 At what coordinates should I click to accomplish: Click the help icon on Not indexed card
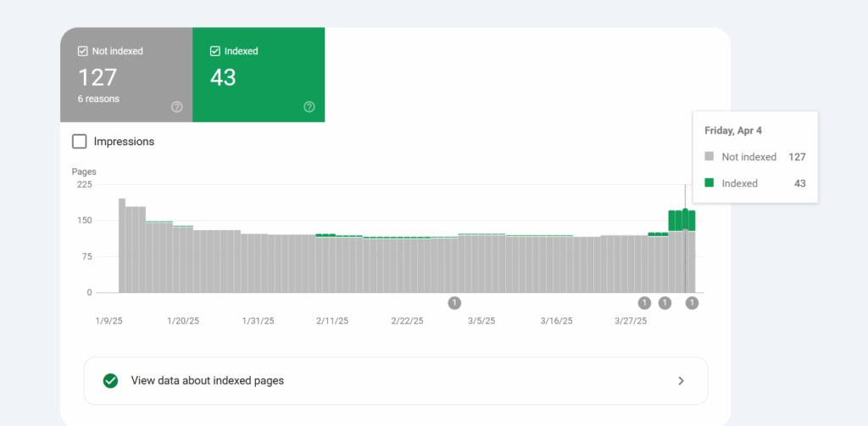tap(177, 107)
